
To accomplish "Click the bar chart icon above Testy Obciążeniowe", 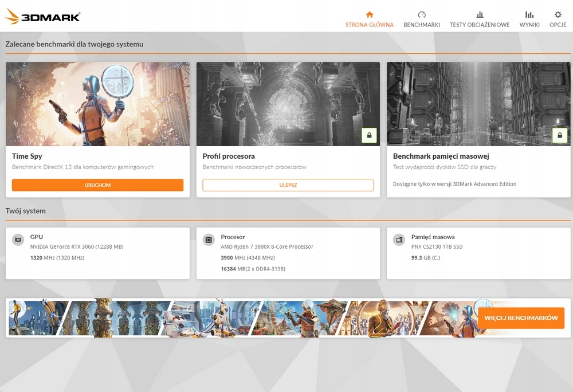I will pyautogui.click(x=480, y=14).
